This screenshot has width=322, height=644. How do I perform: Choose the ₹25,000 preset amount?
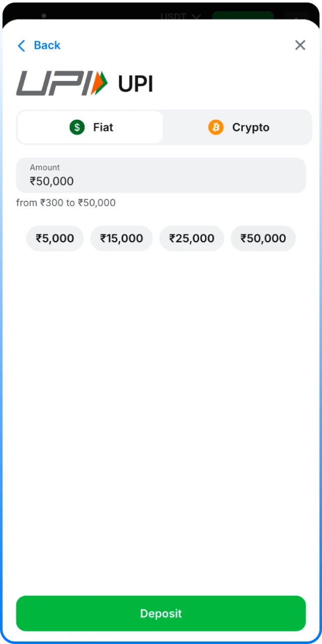(x=192, y=238)
